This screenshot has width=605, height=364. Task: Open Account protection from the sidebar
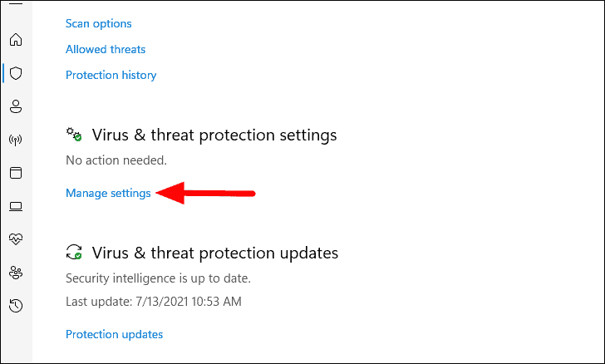point(16,106)
